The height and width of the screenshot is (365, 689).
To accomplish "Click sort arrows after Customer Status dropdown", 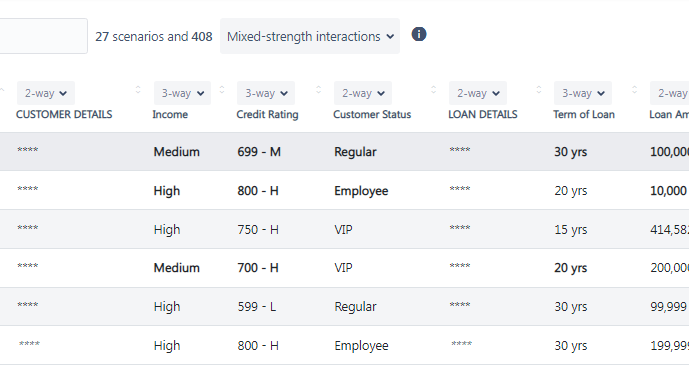I will point(433,90).
